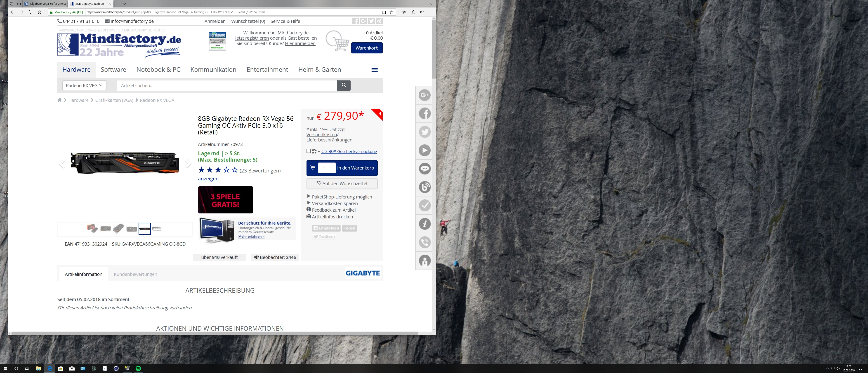Expand the Radeon RX VEG category dropdown
Screen dimensions: 868x373
click(x=84, y=85)
